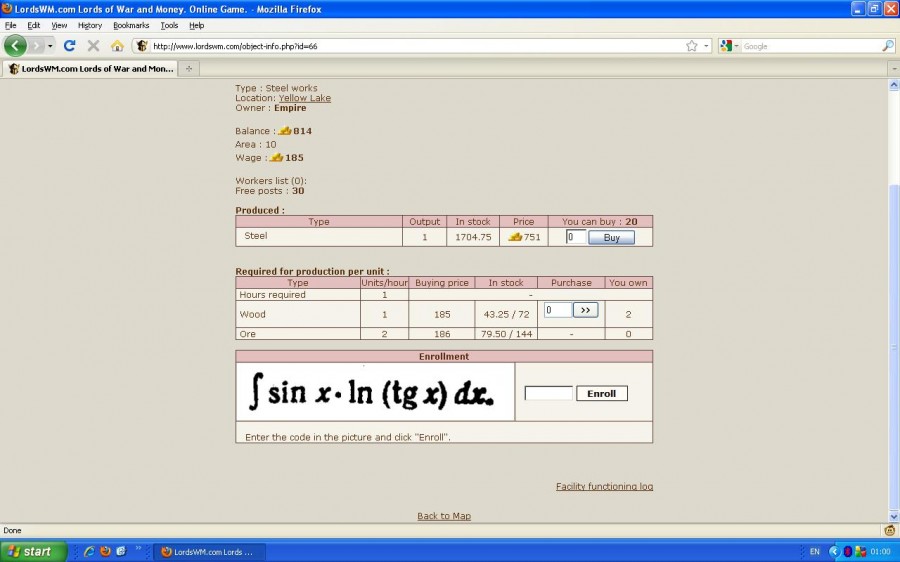Open a new tab with the plus button
The height and width of the screenshot is (562, 900).
(188, 68)
